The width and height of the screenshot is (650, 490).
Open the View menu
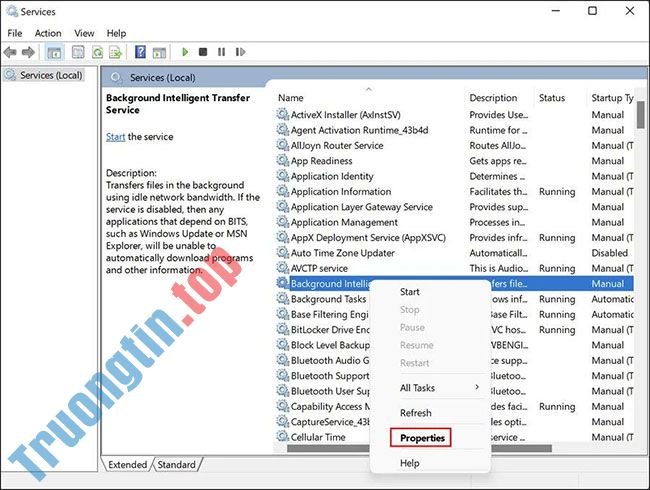click(x=84, y=33)
